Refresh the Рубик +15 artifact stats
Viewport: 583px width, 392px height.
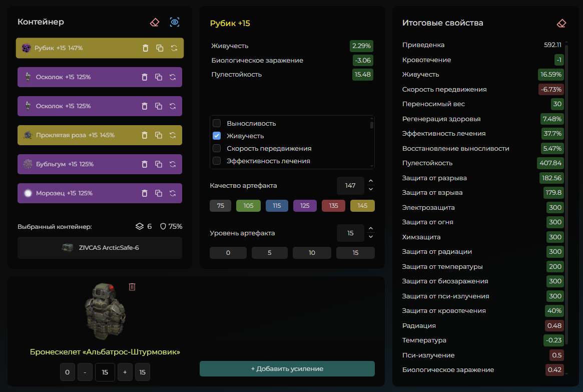pos(174,48)
